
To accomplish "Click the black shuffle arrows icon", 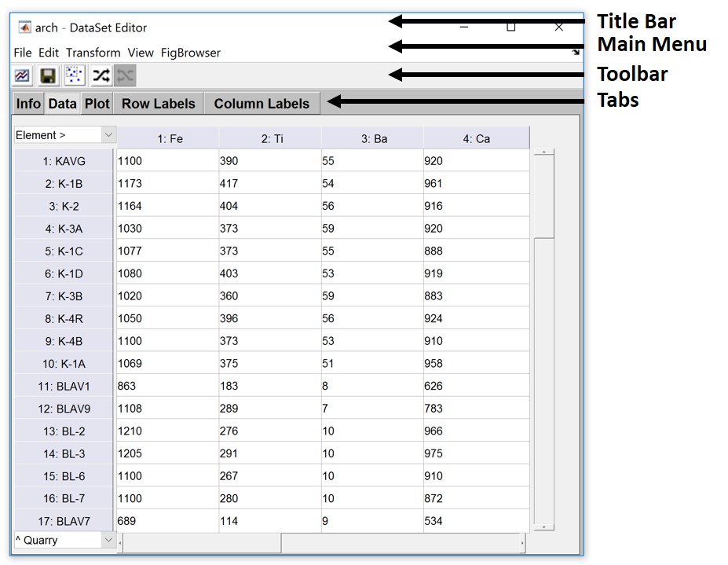I will tap(101, 75).
